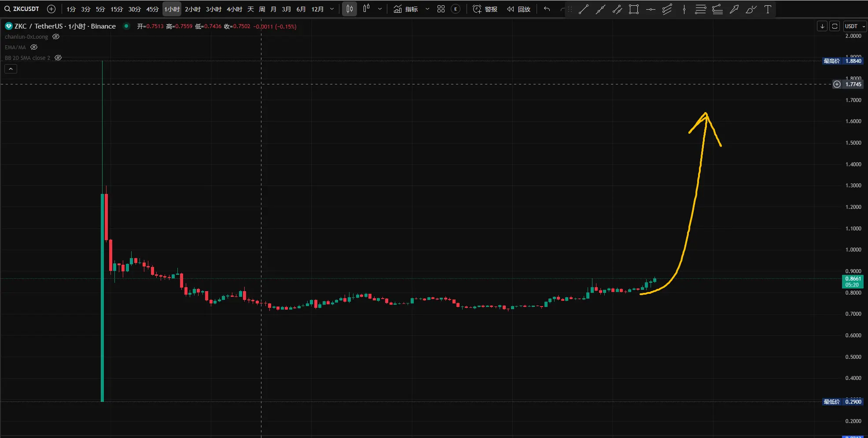
Task: Select the 1小时 timeframe
Action: coord(172,9)
